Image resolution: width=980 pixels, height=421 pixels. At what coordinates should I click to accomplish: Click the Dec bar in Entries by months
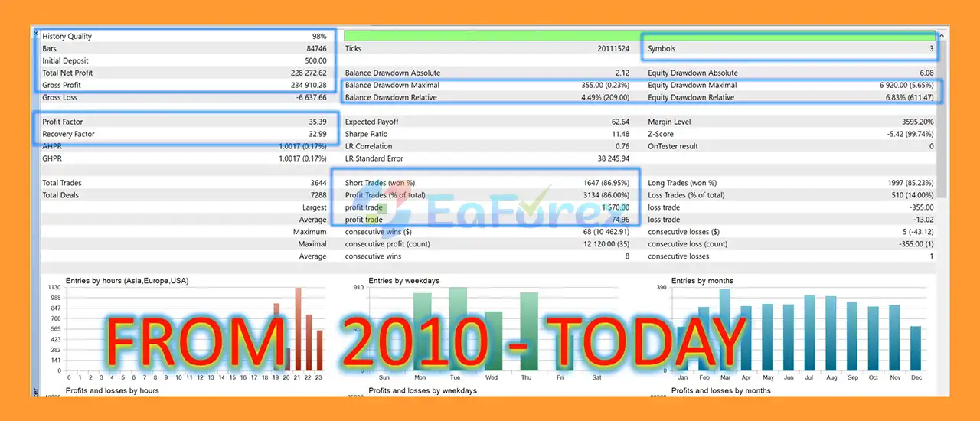[915, 348]
